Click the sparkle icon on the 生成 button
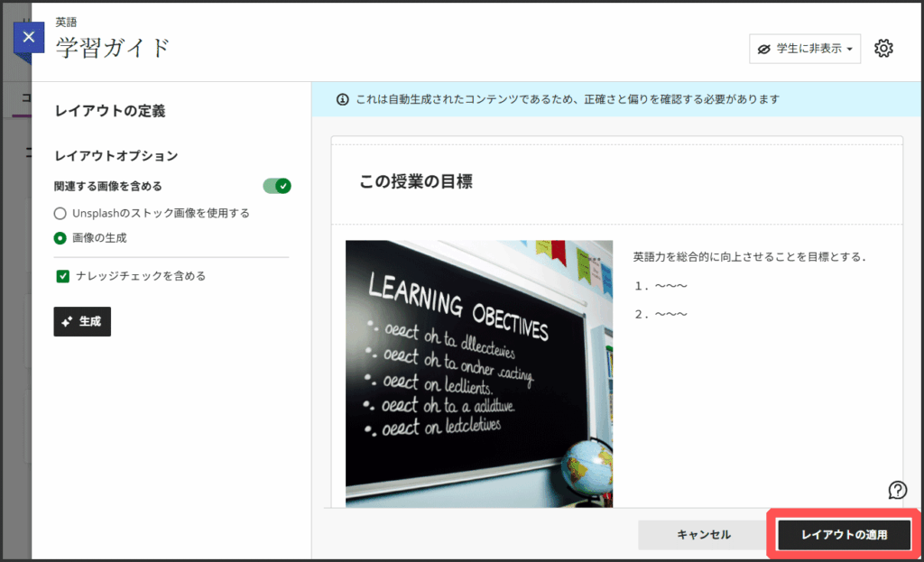Screen dimensions: 924x562 (x=67, y=321)
